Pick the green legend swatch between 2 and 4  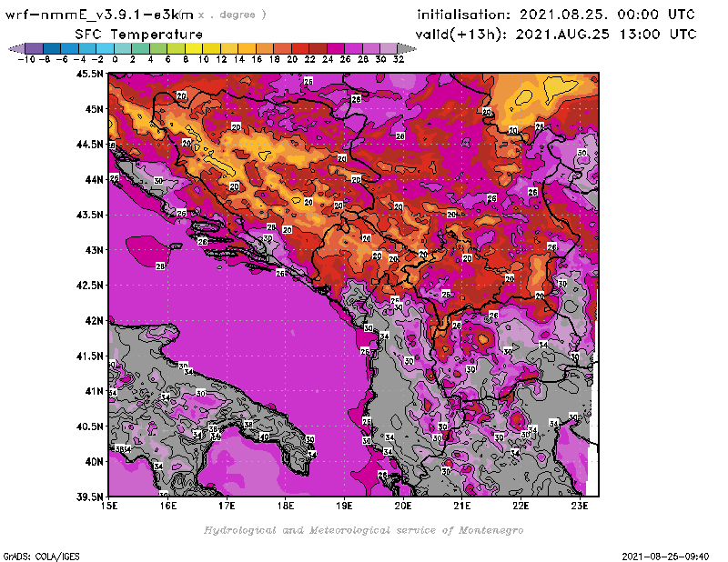pyautogui.click(x=141, y=48)
